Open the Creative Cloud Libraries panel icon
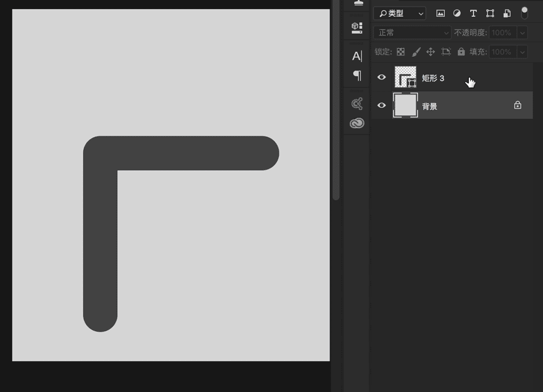The height and width of the screenshot is (392, 543). tap(357, 124)
